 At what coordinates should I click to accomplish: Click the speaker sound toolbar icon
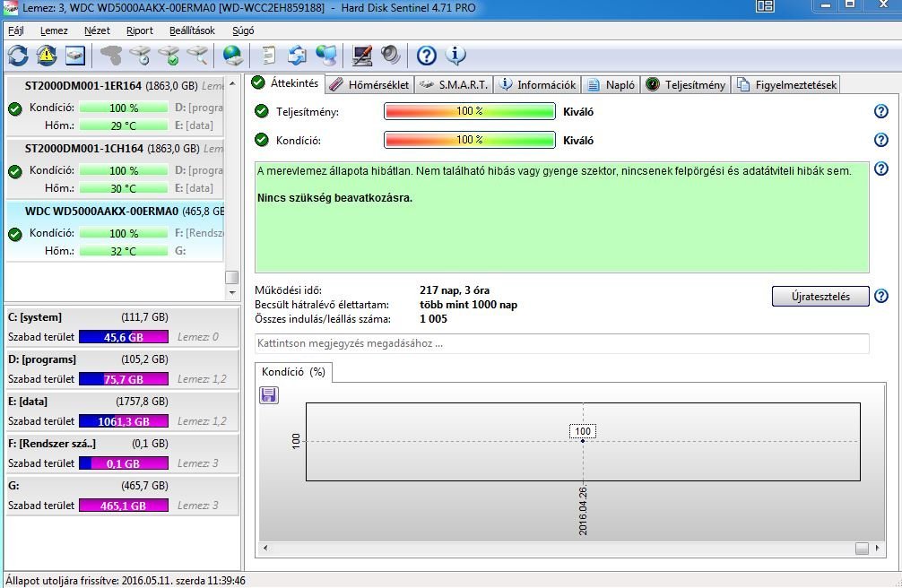point(391,56)
